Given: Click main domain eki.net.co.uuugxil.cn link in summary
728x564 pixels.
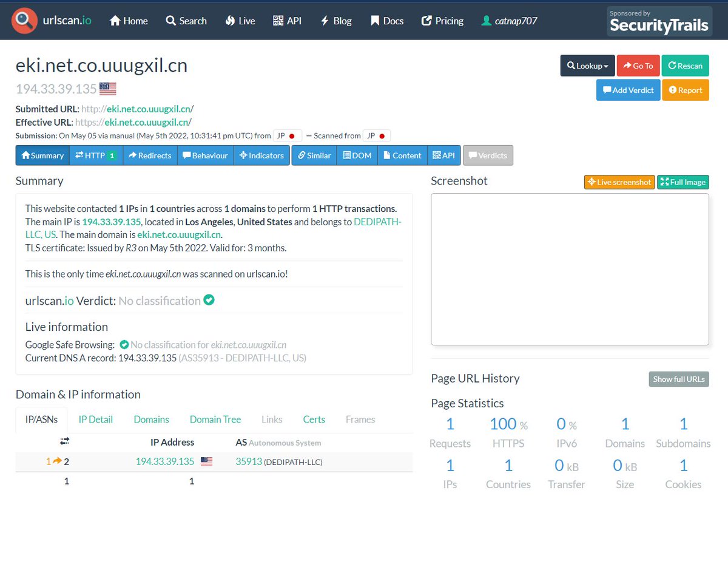Looking at the screenshot, I should [x=180, y=234].
